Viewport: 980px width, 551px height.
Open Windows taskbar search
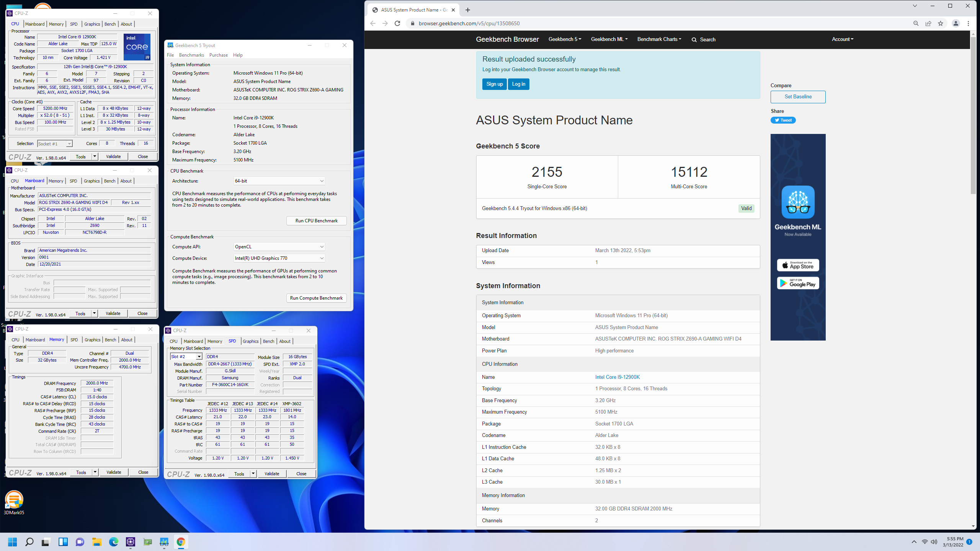pos(29,542)
